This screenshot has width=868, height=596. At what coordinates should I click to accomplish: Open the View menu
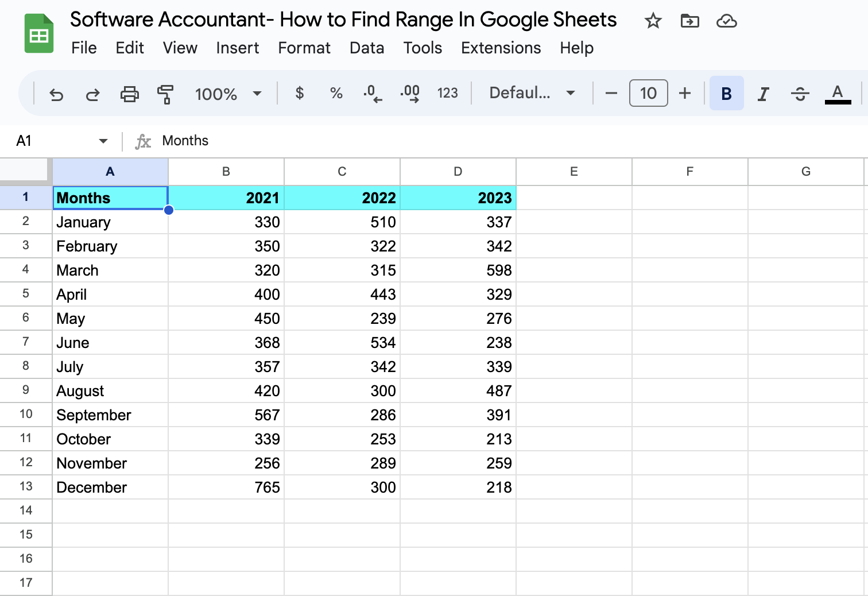180,48
